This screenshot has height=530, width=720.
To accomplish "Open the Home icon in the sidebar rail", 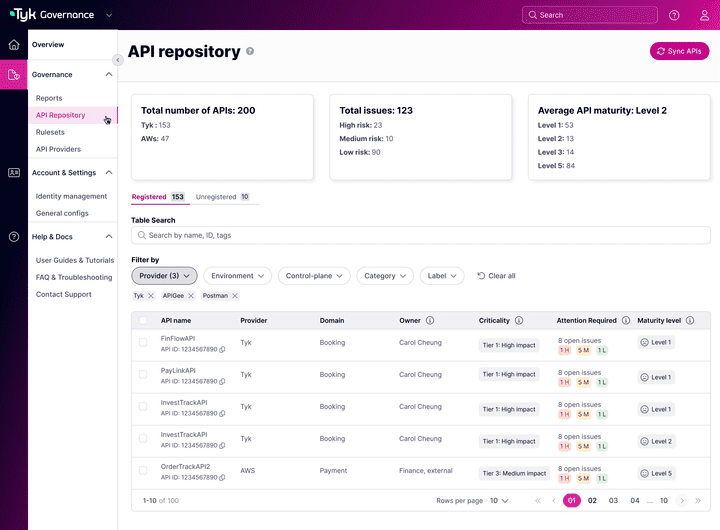I will 14,45.
